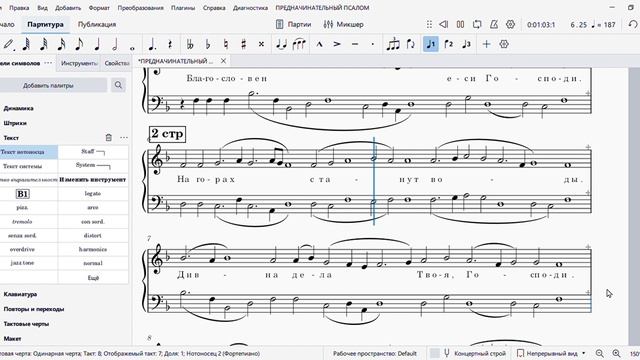Switch to the Публикация tab
Screen dimensions: 640x360
(97, 24)
